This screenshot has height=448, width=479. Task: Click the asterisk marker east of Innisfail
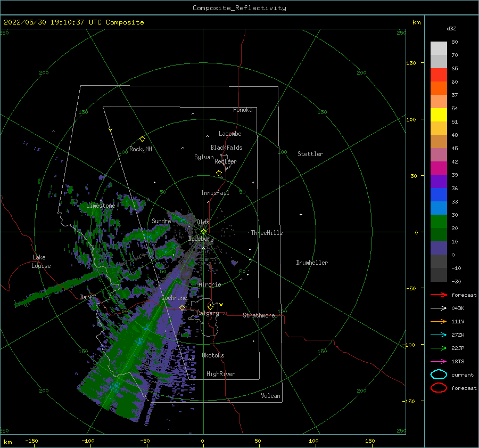pyautogui.click(x=253, y=183)
